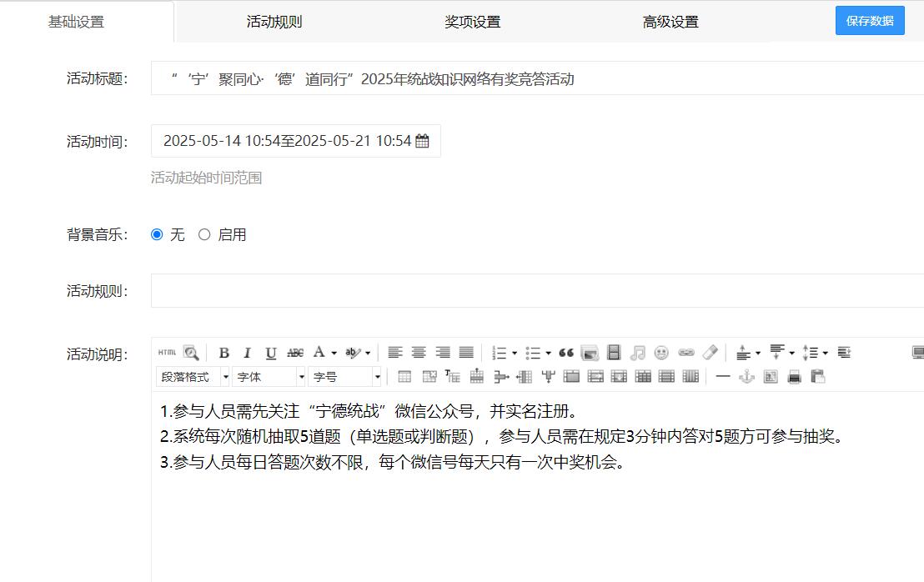Viewport: 924px width, 582px height.
Task: Insert a row above in table
Action: (477, 376)
